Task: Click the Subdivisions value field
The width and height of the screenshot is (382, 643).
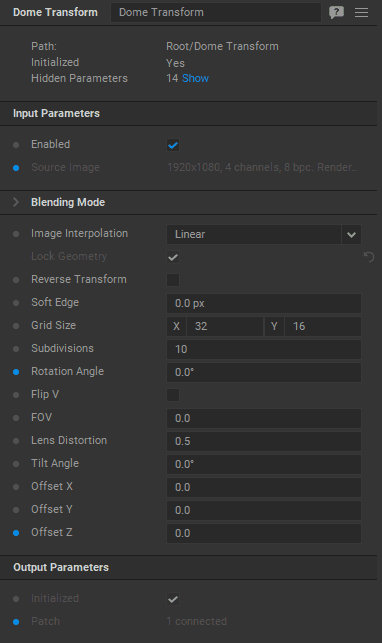Action: 264,349
